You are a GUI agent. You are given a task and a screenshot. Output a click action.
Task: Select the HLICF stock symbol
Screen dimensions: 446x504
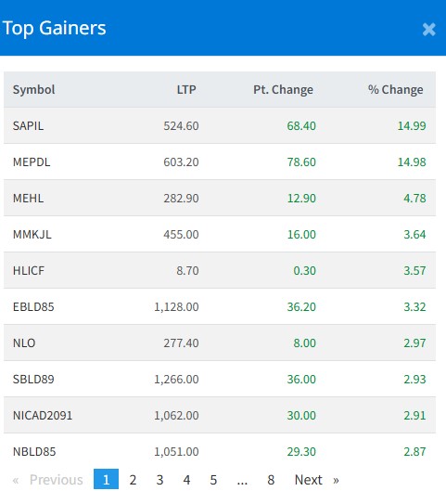[x=29, y=270]
